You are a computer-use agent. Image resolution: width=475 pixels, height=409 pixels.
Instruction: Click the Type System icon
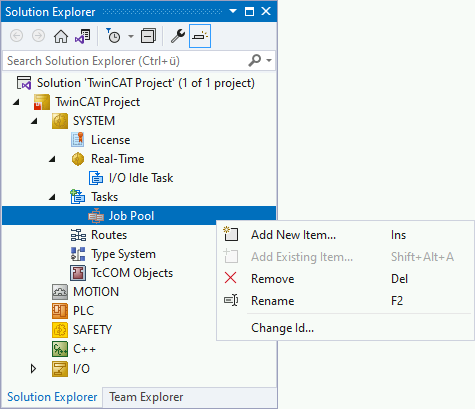78,254
